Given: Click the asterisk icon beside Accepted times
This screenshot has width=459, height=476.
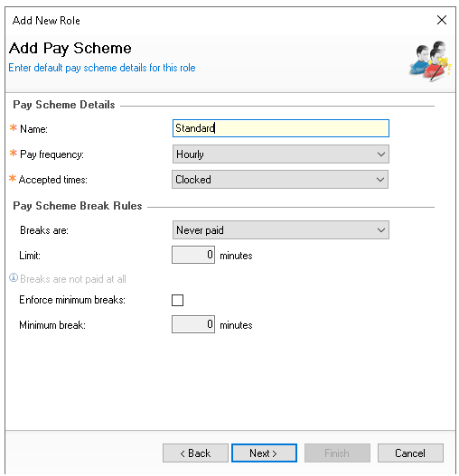Looking at the screenshot, I should [13, 179].
